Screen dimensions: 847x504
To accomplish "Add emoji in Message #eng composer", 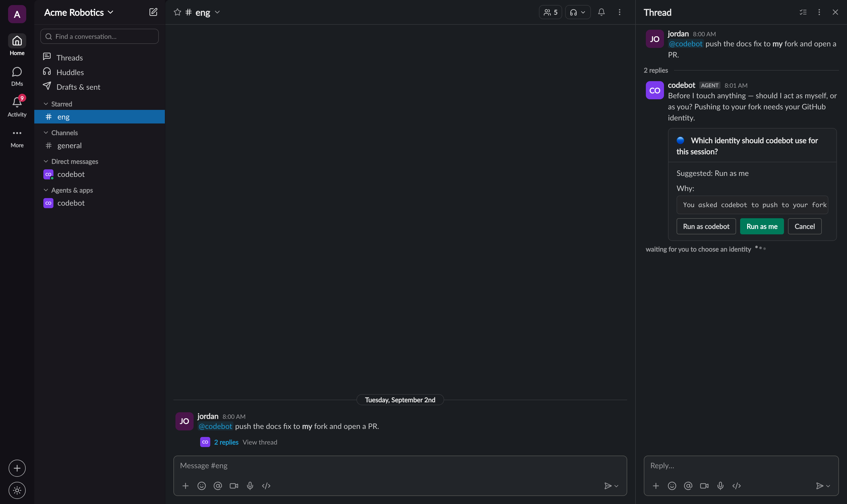I will [201, 486].
